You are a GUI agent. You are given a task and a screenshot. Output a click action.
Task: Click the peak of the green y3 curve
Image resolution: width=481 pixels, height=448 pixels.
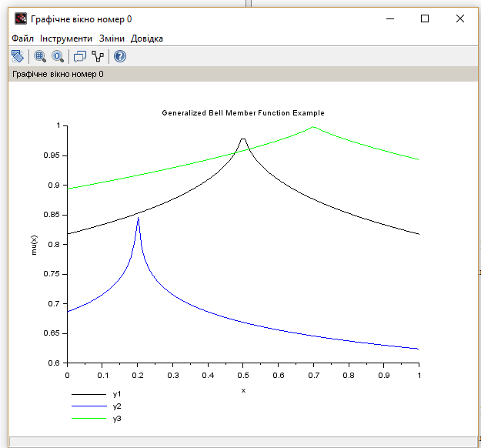pos(313,127)
